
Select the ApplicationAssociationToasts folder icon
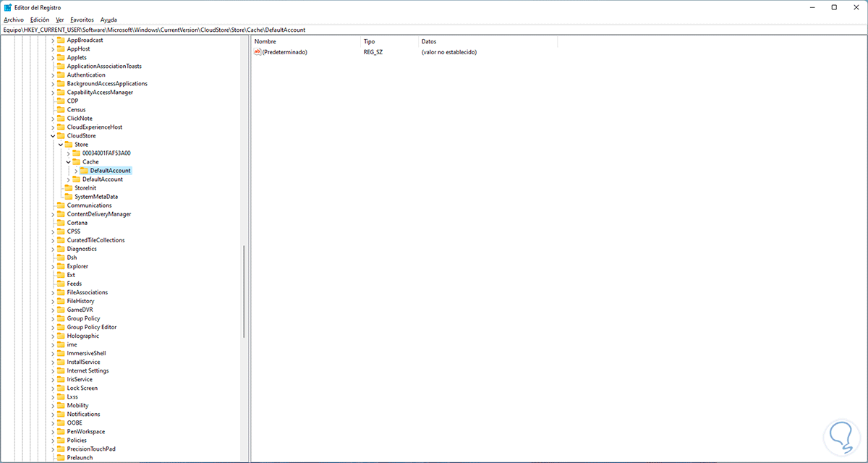tap(61, 66)
